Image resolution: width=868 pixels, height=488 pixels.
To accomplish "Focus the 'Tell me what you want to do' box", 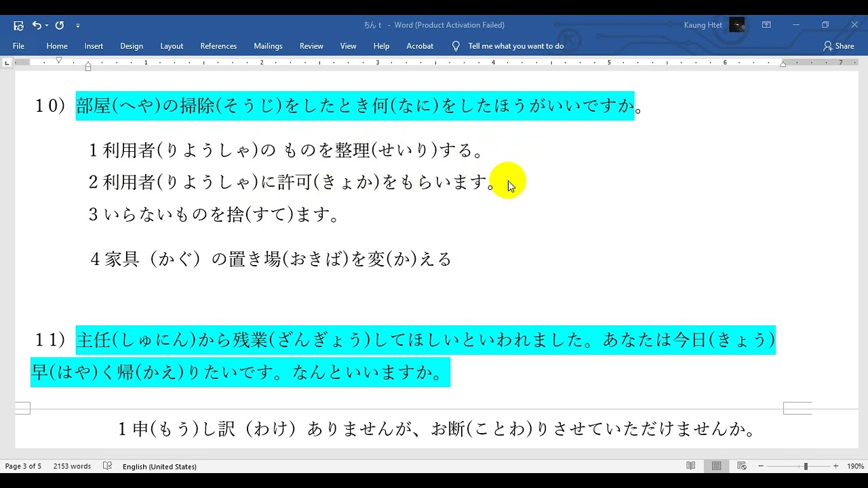I will (516, 46).
